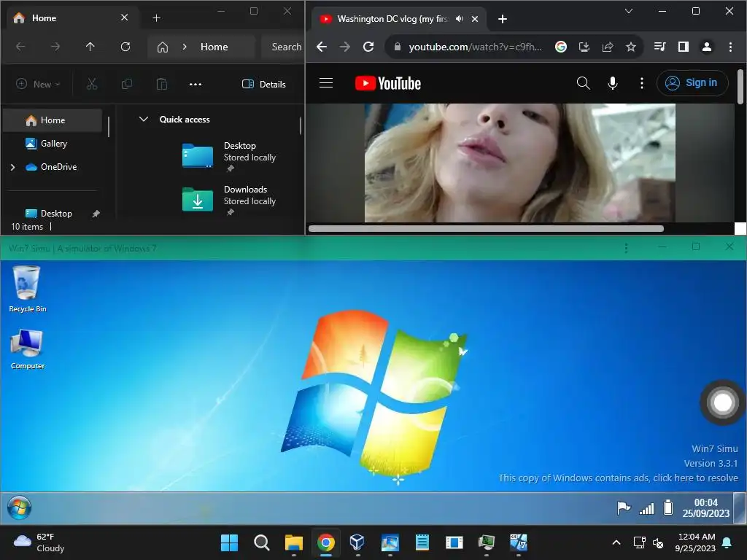Go forward in Chrome browser
This screenshot has height=560, width=747.
point(345,47)
